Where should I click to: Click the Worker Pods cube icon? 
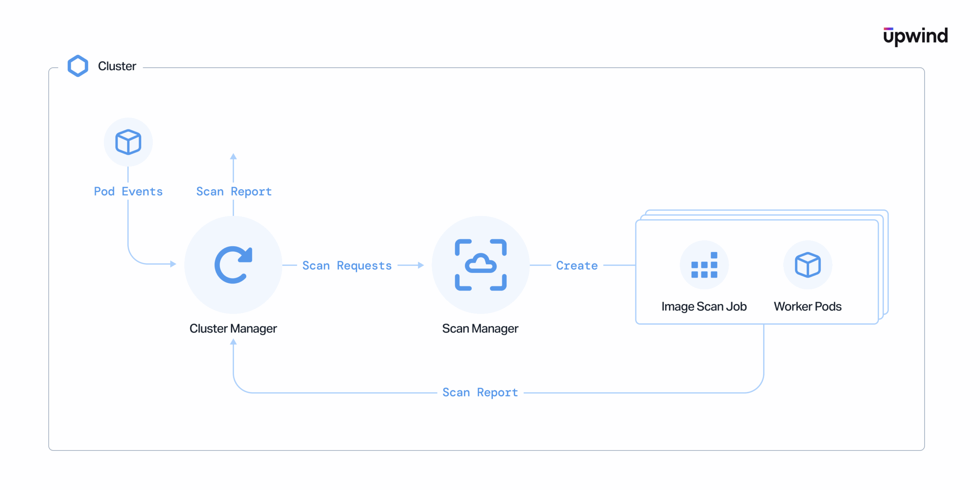808,265
